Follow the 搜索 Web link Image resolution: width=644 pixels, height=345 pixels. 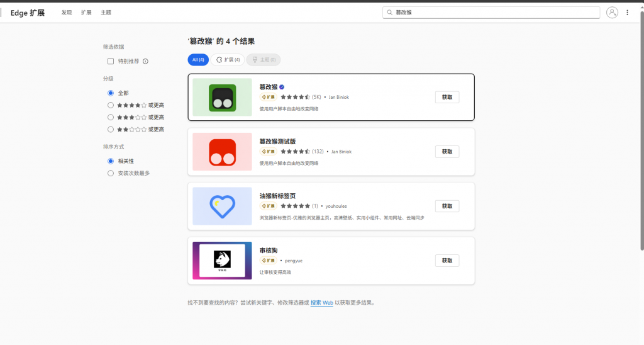tap(321, 303)
